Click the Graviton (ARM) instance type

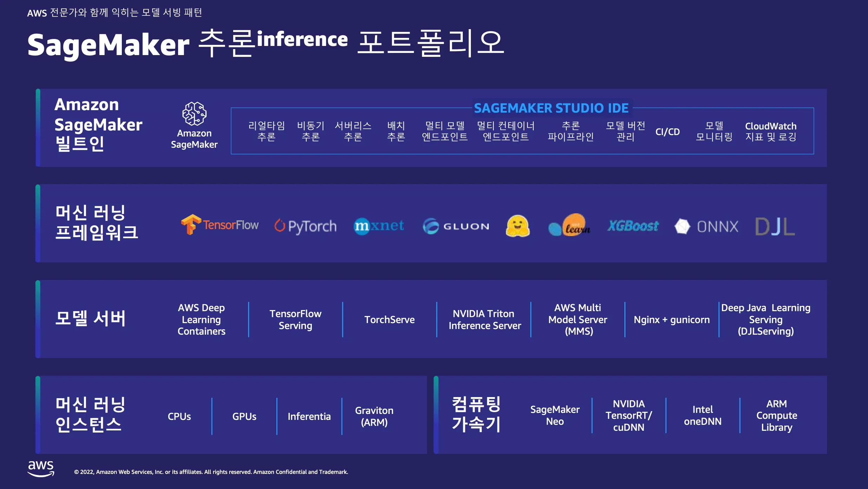pos(374,416)
